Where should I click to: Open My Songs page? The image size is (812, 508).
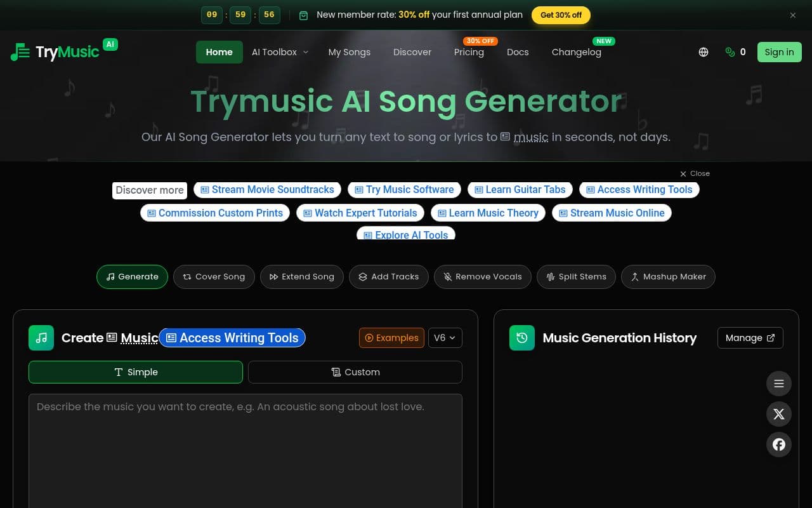click(x=350, y=52)
